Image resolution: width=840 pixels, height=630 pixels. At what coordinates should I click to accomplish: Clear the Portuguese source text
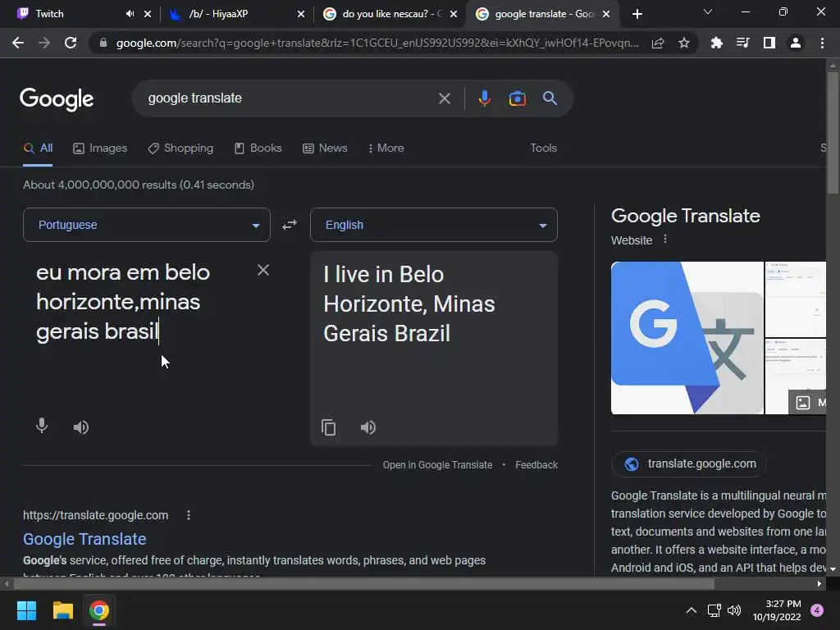[x=263, y=270]
